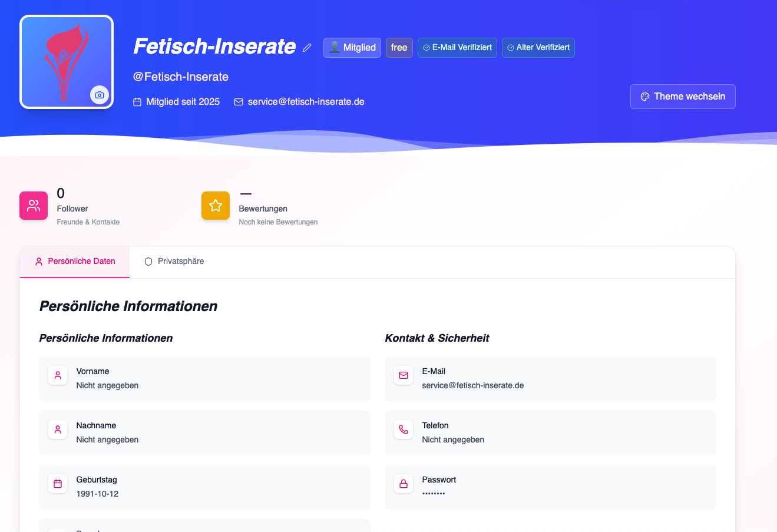777x532 pixels.
Task: Click the phone icon in Telefon row
Action: tap(404, 429)
